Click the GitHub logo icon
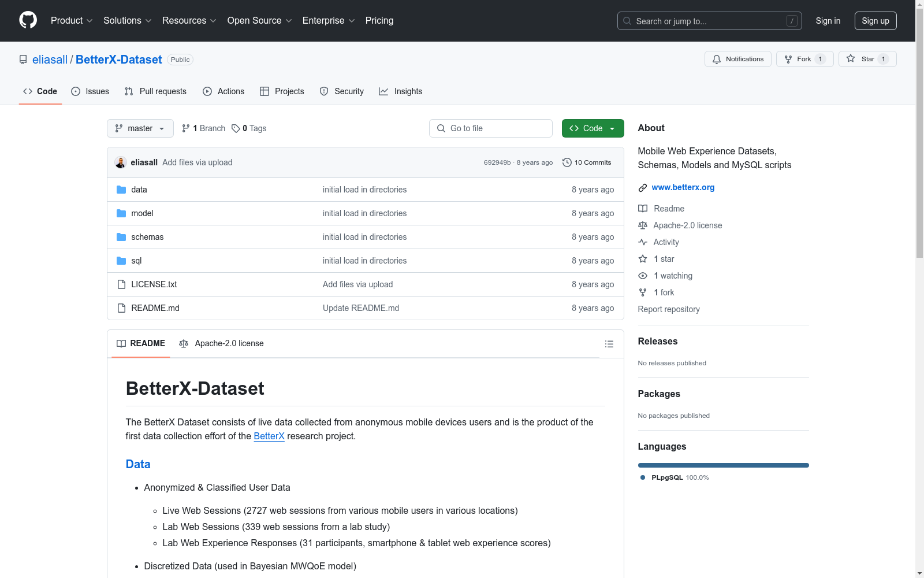This screenshot has width=924, height=578. pyautogui.click(x=28, y=20)
